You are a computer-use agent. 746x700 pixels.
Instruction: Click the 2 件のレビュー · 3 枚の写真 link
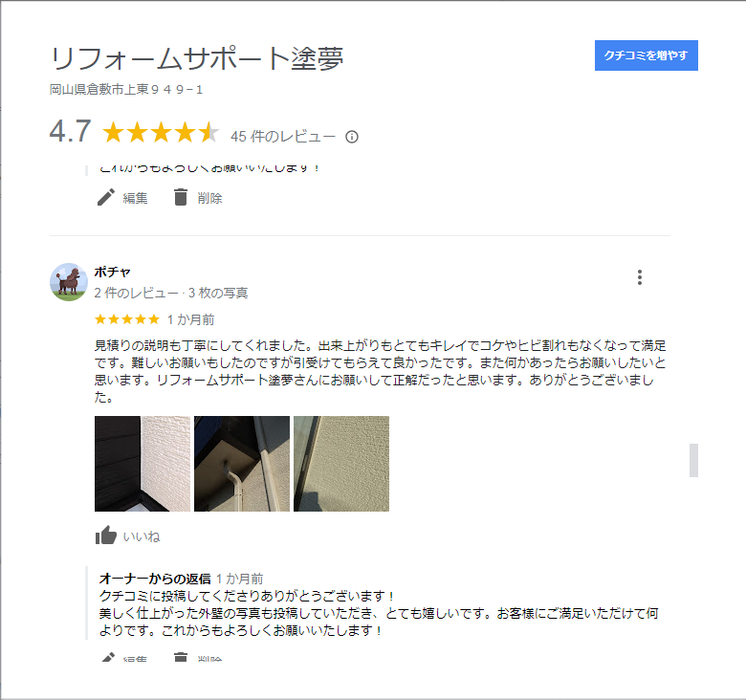click(x=171, y=293)
